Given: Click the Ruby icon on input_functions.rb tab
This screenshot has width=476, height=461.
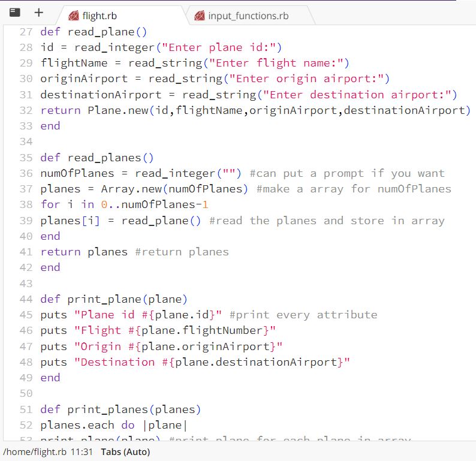Looking at the screenshot, I should pos(200,16).
